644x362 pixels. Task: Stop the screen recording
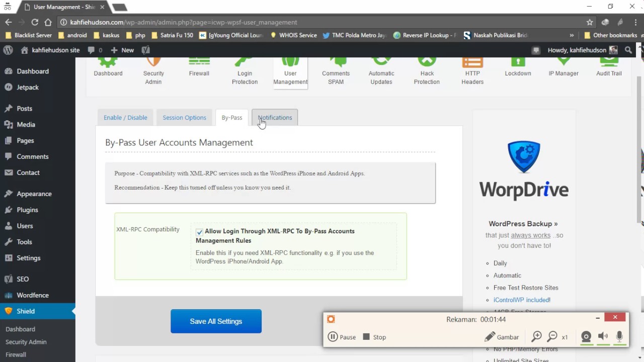click(x=374, y=337)
